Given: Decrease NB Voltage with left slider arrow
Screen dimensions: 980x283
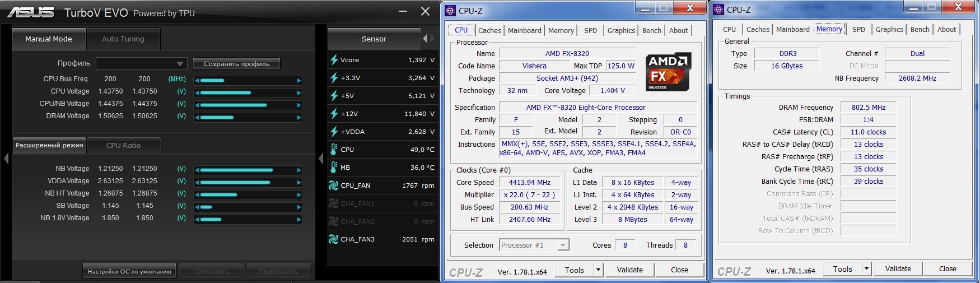Looking at the screenshot, I should [197, 170].
